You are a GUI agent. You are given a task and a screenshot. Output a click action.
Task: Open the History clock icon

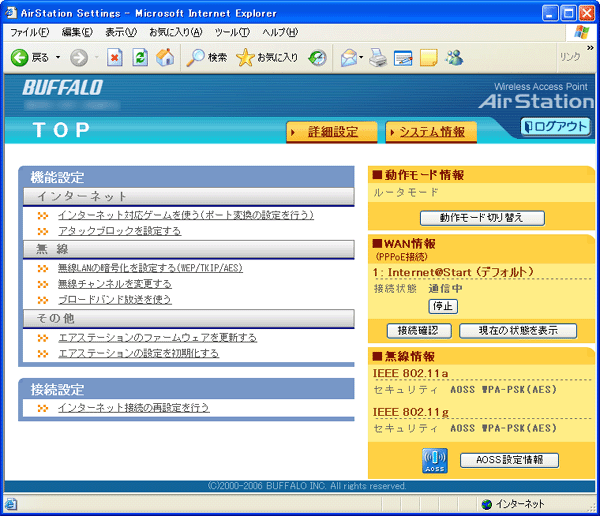click(x=318, y=58)
